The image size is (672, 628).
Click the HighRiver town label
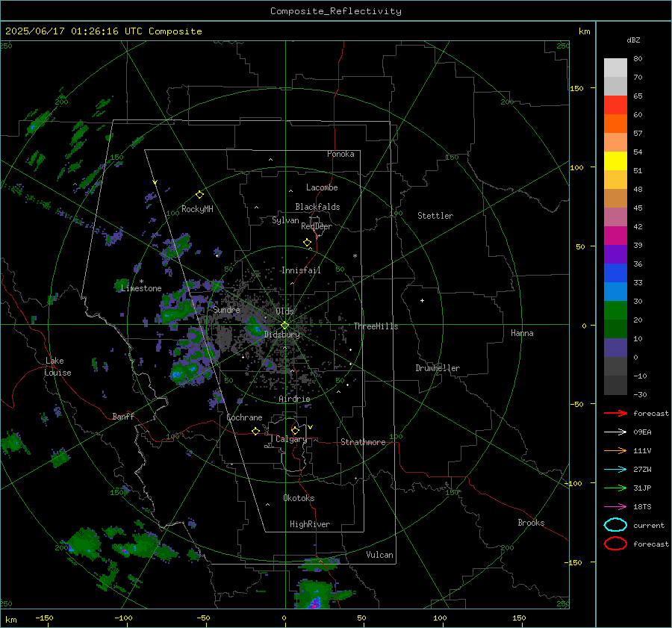310,524
